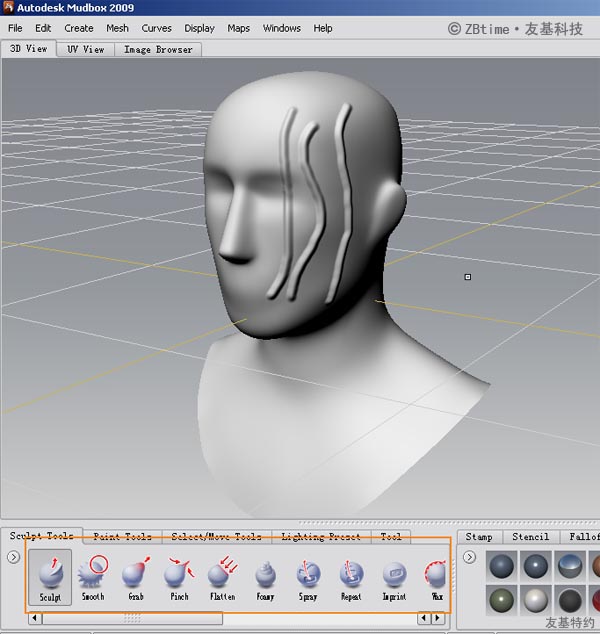Switch to the Paint Tools tab

tap(123, 537)
